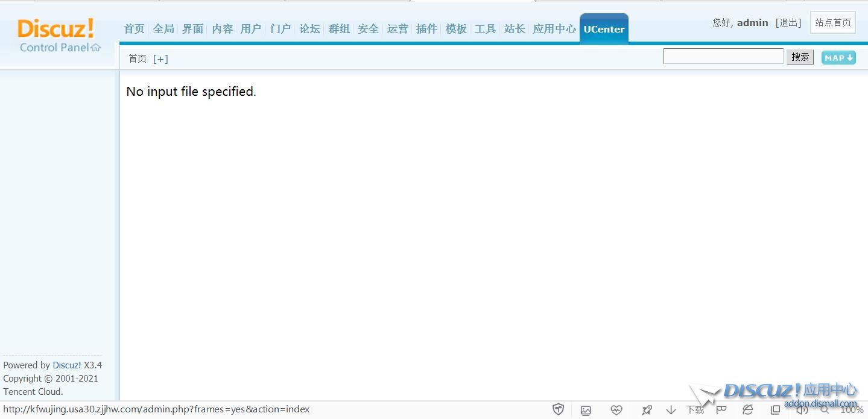Switch to the 论坛 tab

point(310,29)
